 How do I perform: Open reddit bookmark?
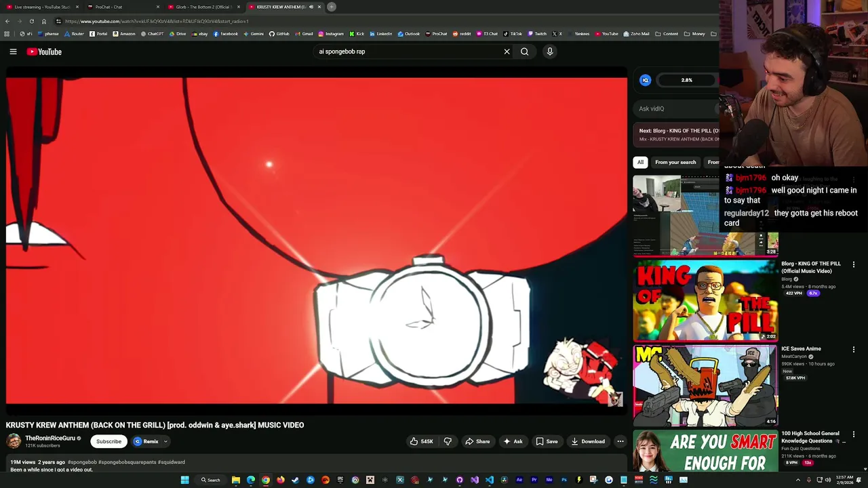(x=462, y=34)
